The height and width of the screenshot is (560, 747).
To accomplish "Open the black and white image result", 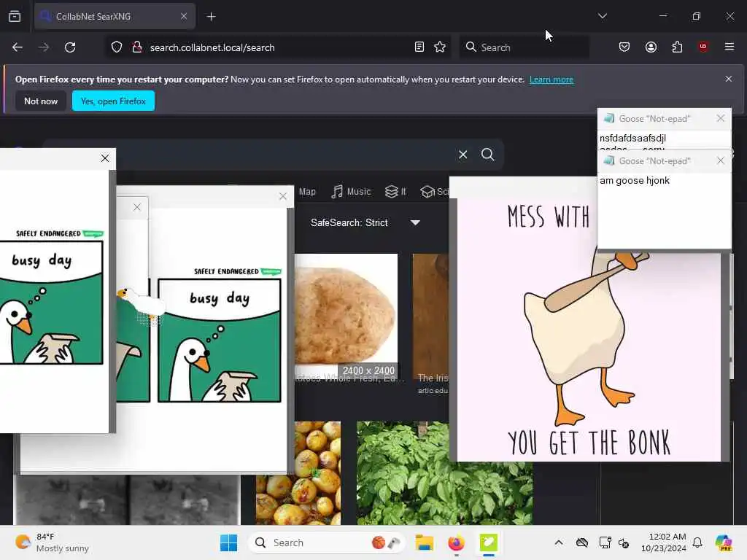I will tap(127, 499).
